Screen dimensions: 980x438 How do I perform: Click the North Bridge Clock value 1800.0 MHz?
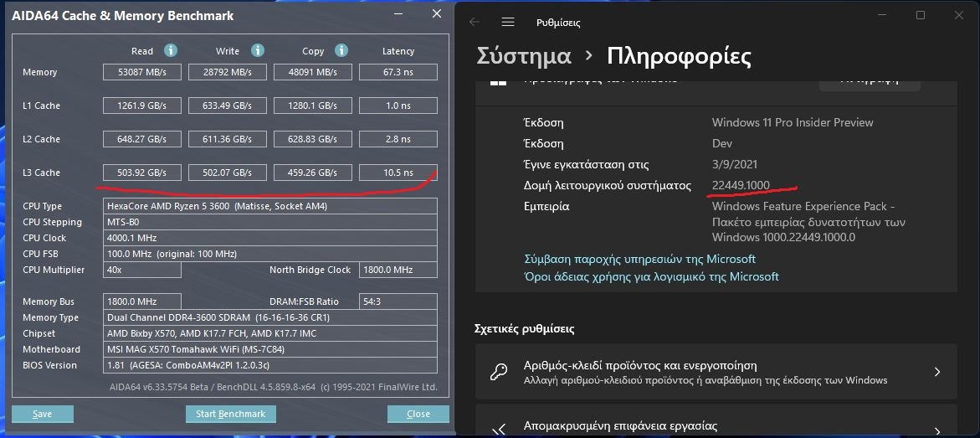tap(398, 270)
